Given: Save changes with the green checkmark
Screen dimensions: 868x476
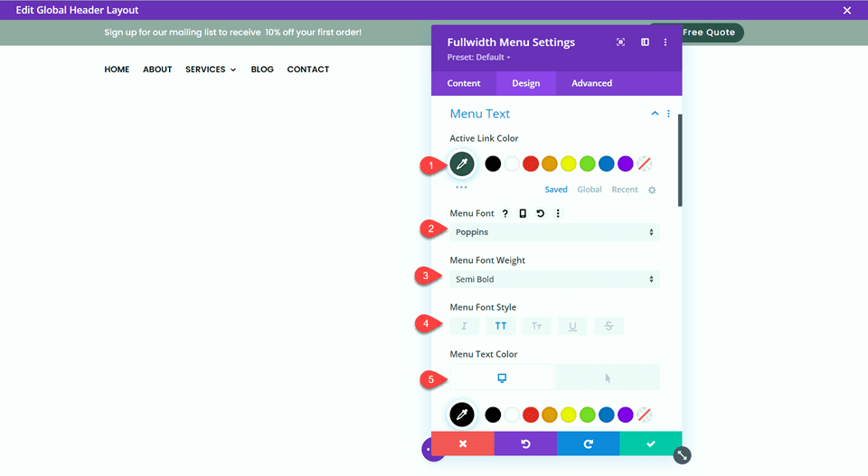Looking at the screenshot, I should pyautogui.click(x=650, y=443).
